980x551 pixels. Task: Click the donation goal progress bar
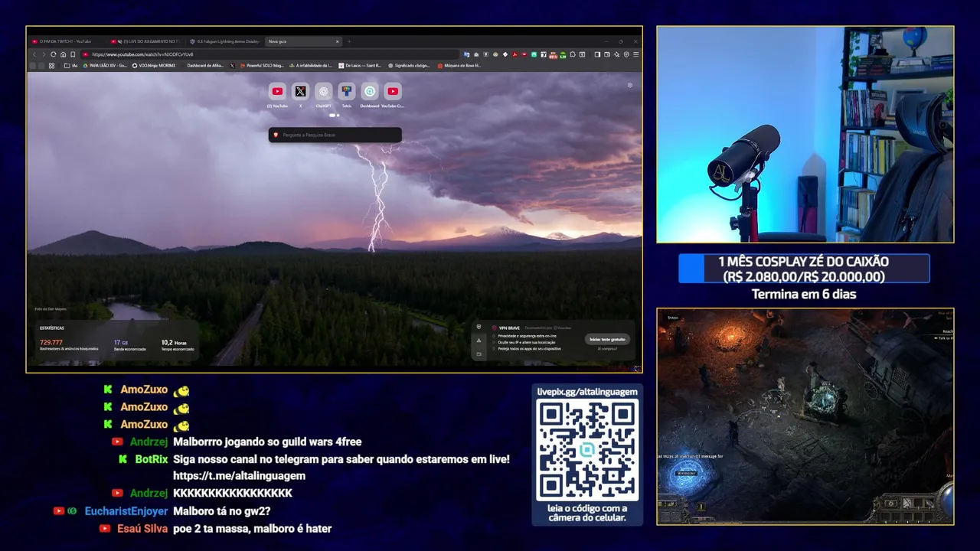pos(804,269)
